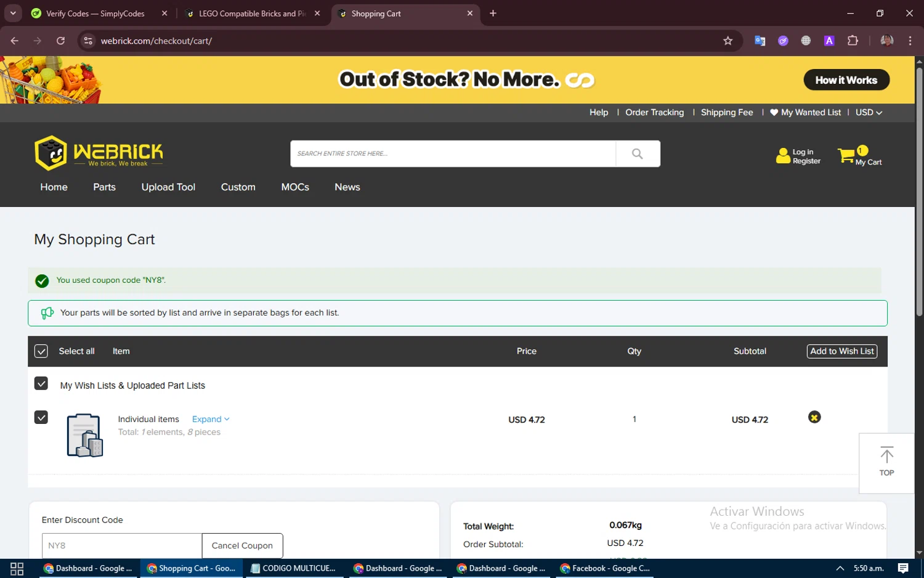924x578 pixels.
Task: Open the Chrome profile avatar
Action: pos(886,41)
